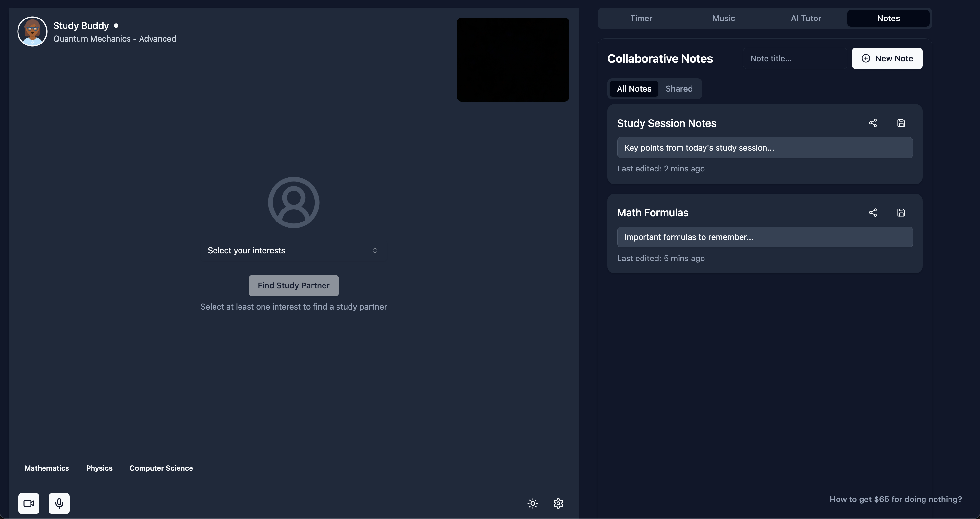The width and height of the screenshot is (980, 519).
Task: Share the Study Session Notes note
Action: point(873,123)
